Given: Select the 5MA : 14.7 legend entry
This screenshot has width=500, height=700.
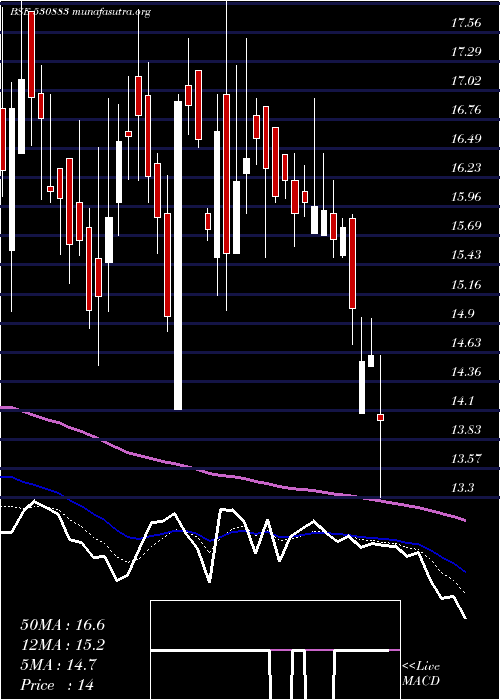Looking at the screenshot, I should 58,665.
